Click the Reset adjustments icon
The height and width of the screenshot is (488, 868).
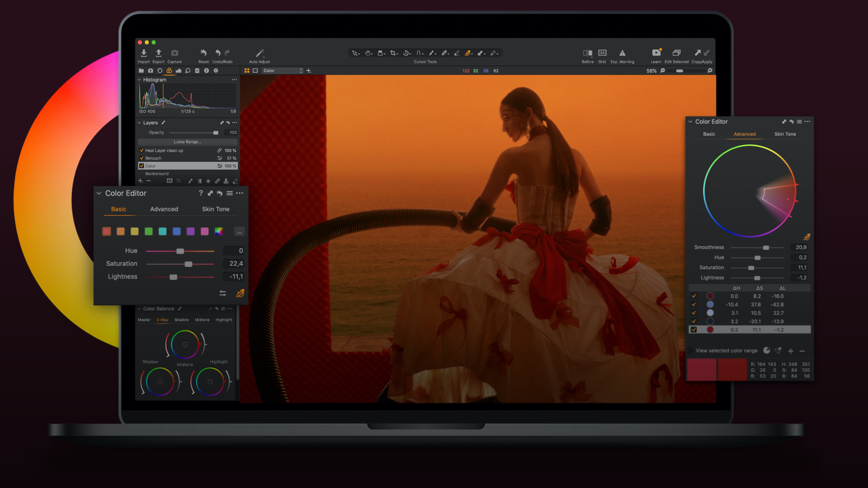coord(203,53)
